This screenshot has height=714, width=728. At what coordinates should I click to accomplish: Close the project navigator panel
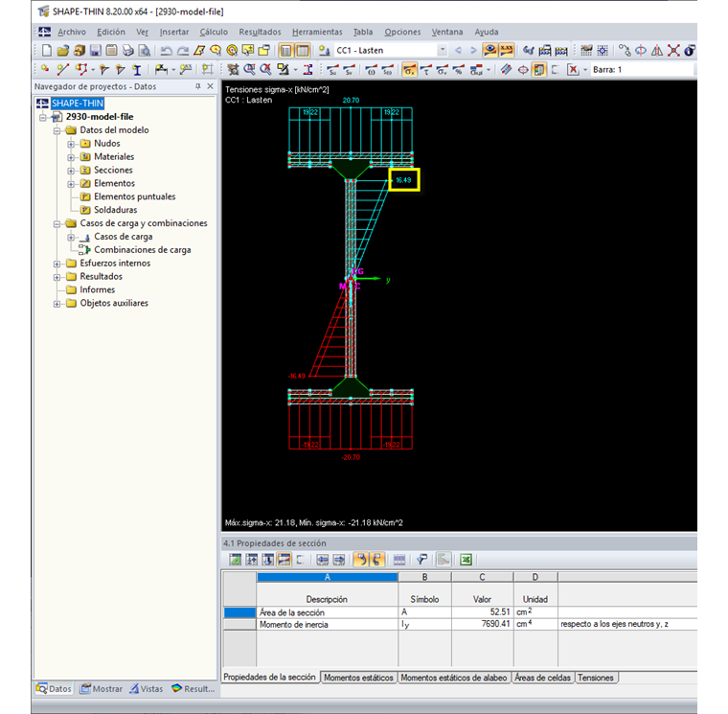(x=211, y=86)
